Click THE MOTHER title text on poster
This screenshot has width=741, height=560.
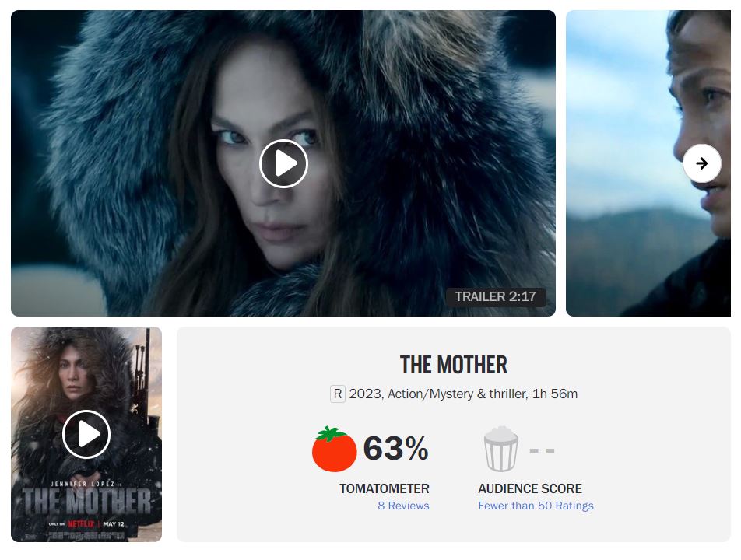coord(86,502)
